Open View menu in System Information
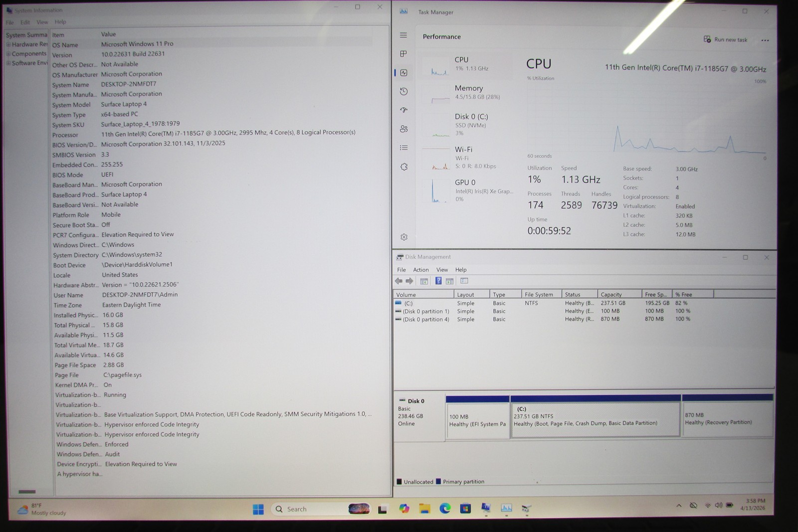798x532 pixels. point(42,22)
